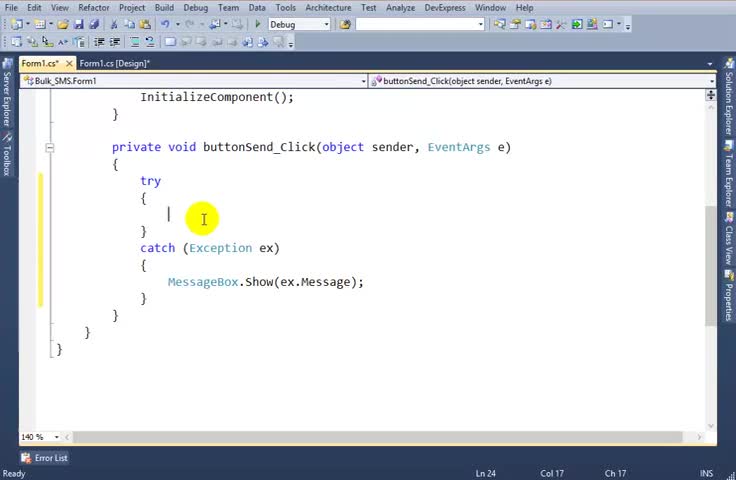
Task: Undo the last edit using the Undo icon
Action: pyautogui.click(x=165, y=24)
